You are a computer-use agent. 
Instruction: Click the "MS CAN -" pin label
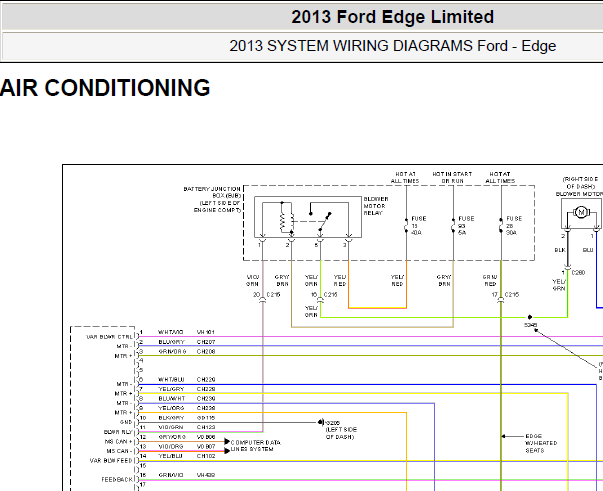pos(118,451)
